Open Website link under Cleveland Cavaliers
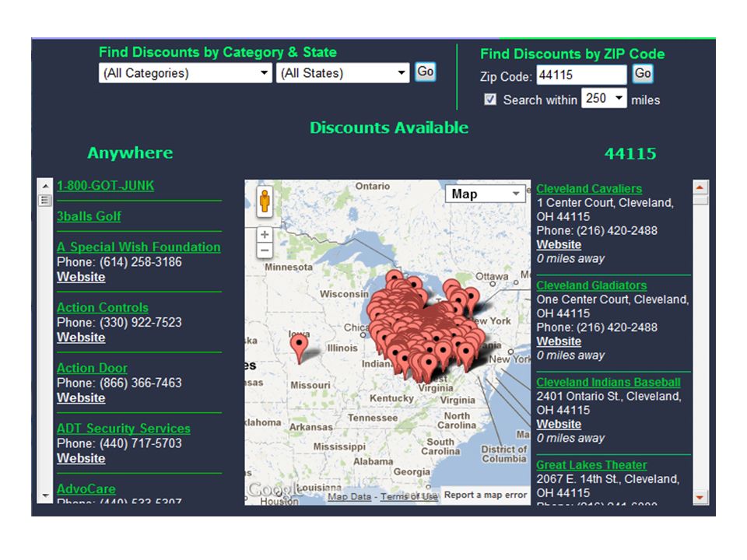This screenshot has width=747, height=560. point(559,245)
